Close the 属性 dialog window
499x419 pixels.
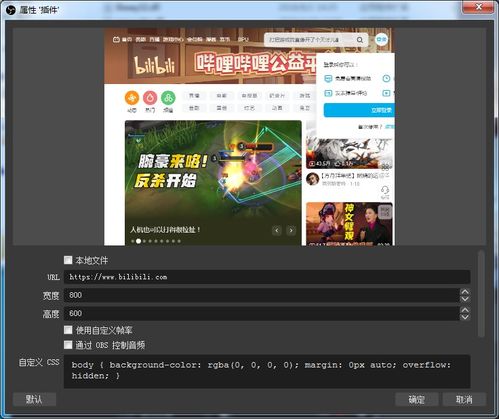tap(478, 7)
